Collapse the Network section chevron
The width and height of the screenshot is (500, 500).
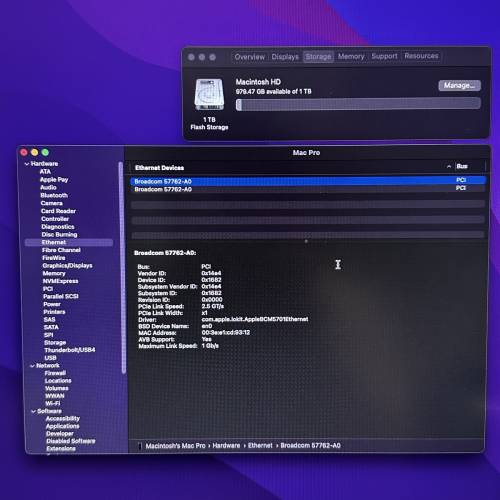click(32, 366)
